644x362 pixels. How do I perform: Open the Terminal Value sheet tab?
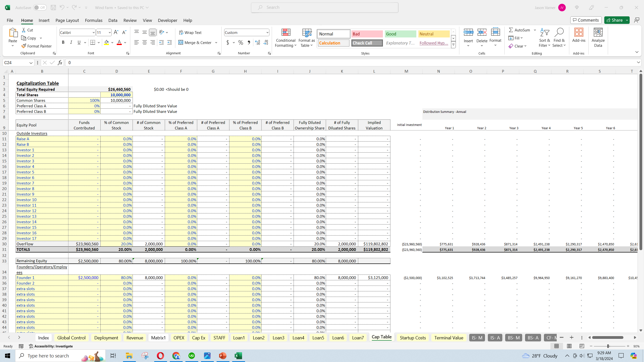coord(449,338)
